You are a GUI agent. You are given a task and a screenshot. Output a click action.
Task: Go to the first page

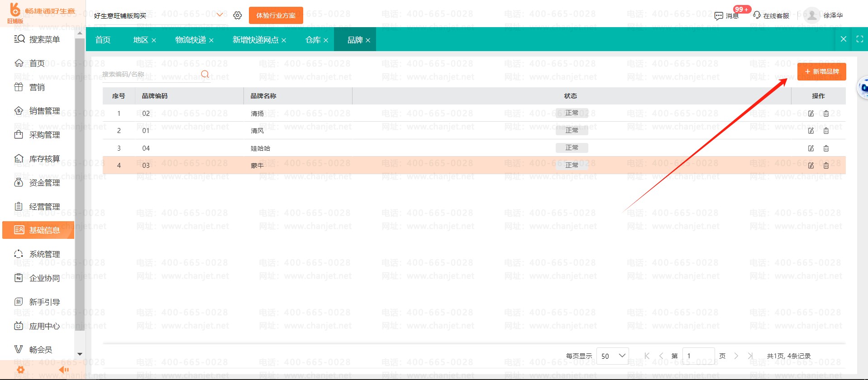click(647, 356)
